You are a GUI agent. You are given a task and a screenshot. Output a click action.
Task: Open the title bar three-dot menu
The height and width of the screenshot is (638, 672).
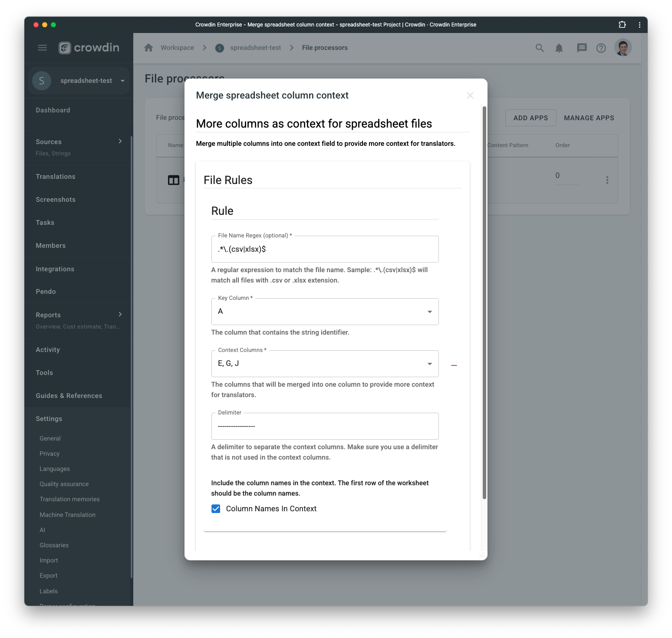(x=639, y=25)
